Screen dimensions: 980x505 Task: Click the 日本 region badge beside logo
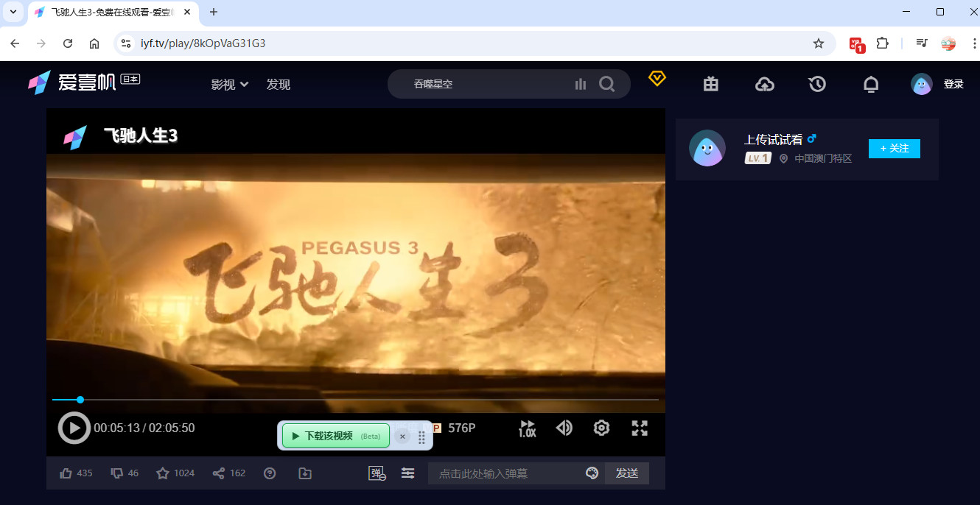click(130, 79)
